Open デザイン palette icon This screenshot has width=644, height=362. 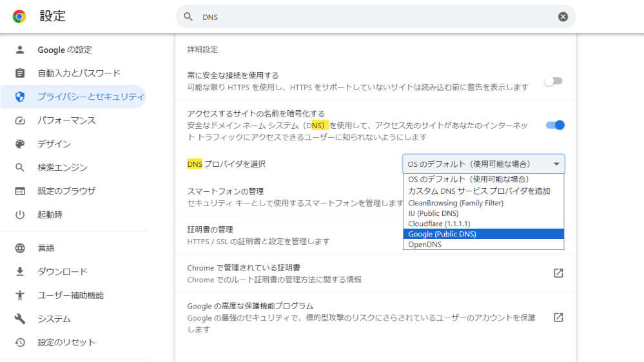tap(20, 144)
